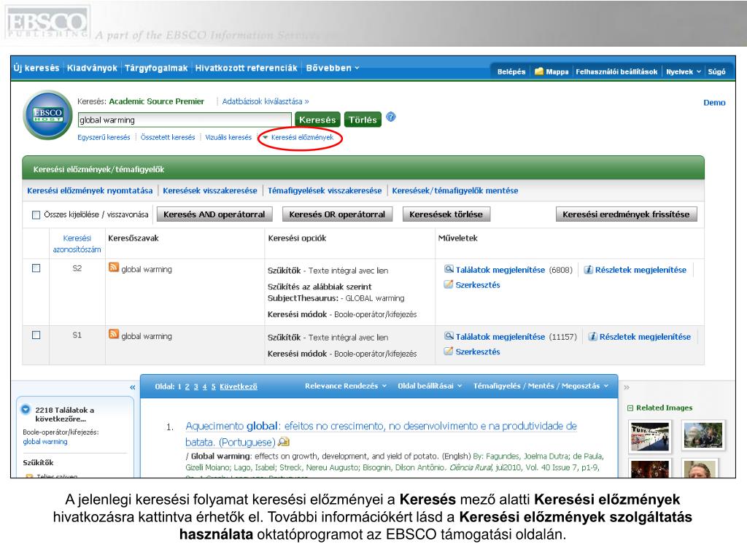Screen dimensions: 747x560
Task: Click in the global warming search field
Action: pos(185,120)
